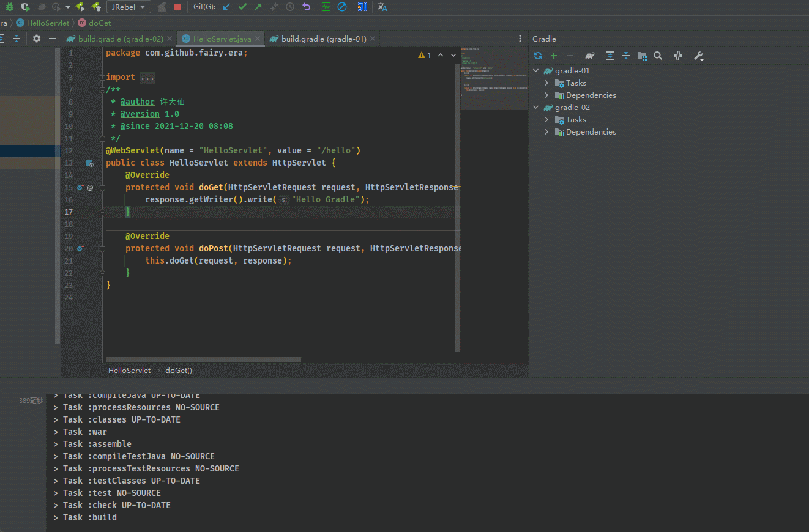Viewport: 809px width, 532px height.
Task: Expand Dependencies under gradle-01
Action: (546, 95)
